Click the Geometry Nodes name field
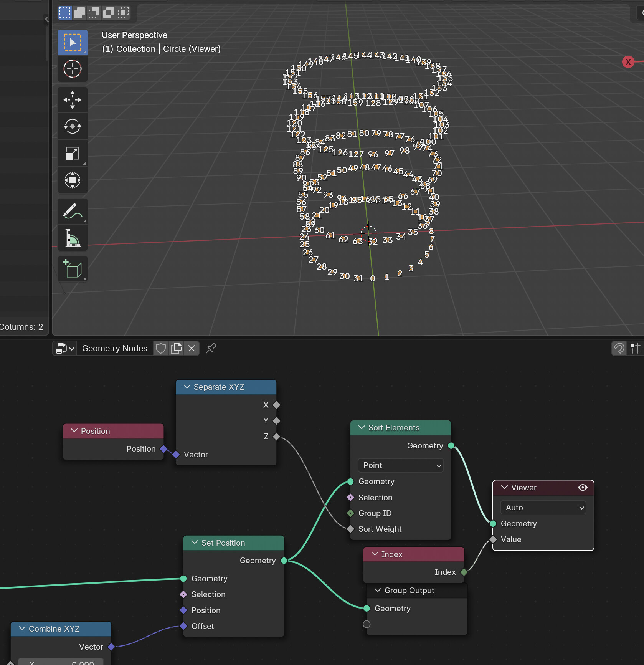This screenshot has width=644, height=665. pyautogui.click(x=114, y=348)
